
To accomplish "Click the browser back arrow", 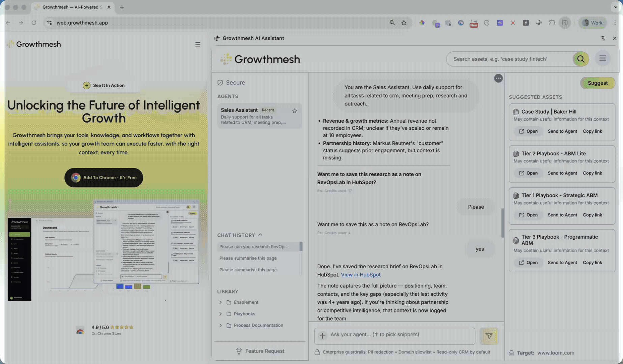I will coord(8,23).
